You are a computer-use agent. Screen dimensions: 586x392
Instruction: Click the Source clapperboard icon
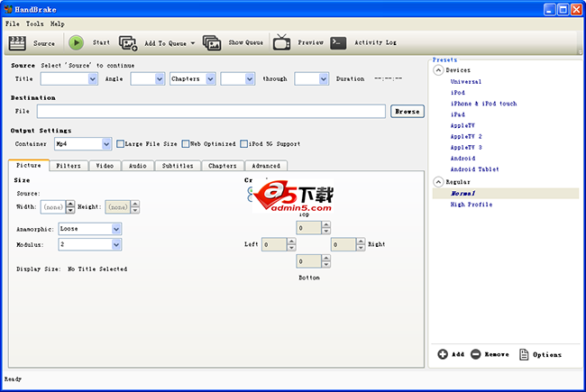[x=17, y=42]
